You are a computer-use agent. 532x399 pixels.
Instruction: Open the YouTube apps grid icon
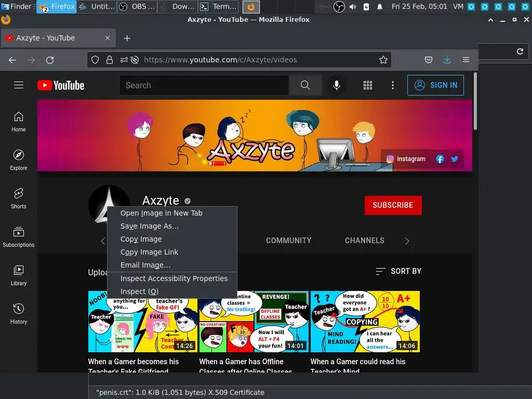368,85
